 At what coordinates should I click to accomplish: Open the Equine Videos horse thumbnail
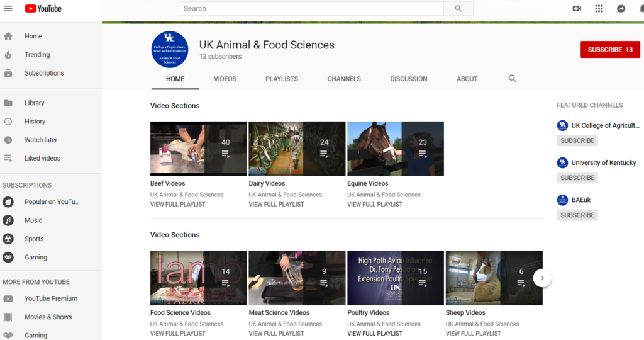point(396,149)
